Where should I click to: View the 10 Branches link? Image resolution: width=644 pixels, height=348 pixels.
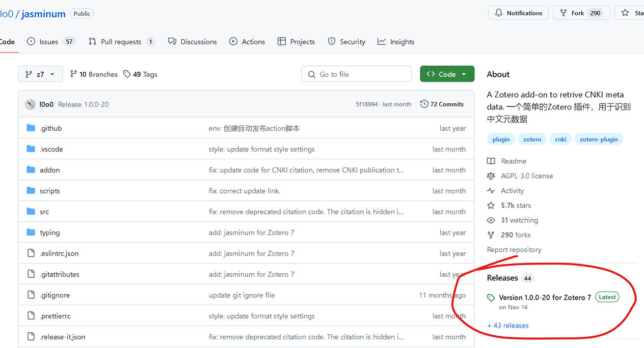(94, 74)
